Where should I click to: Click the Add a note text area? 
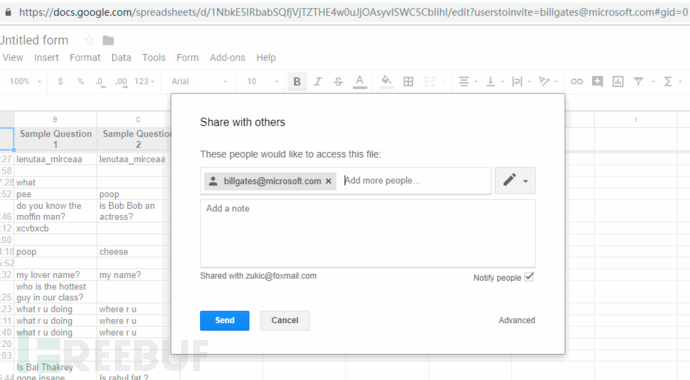click(367, 233)
